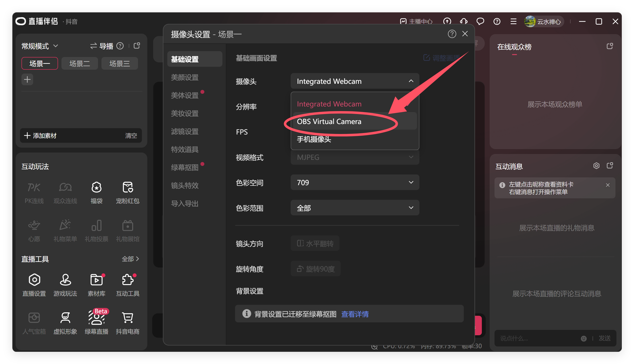Image resolution: width=634 pixels, height=364 pixels.
Task: Click the add scene plus icon
Action: point(27,79)
